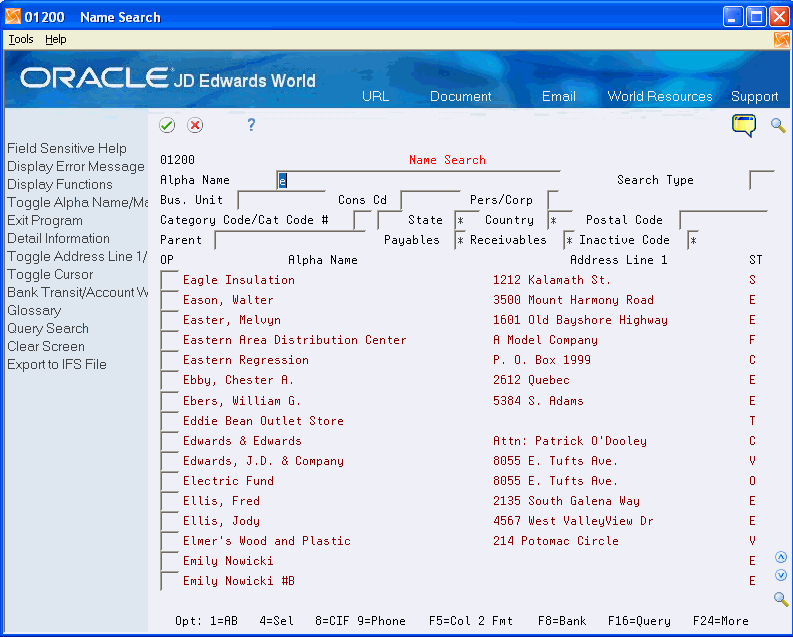
Task: Select 'Easter, Melvyn' name text
Action: pos(232,320)
